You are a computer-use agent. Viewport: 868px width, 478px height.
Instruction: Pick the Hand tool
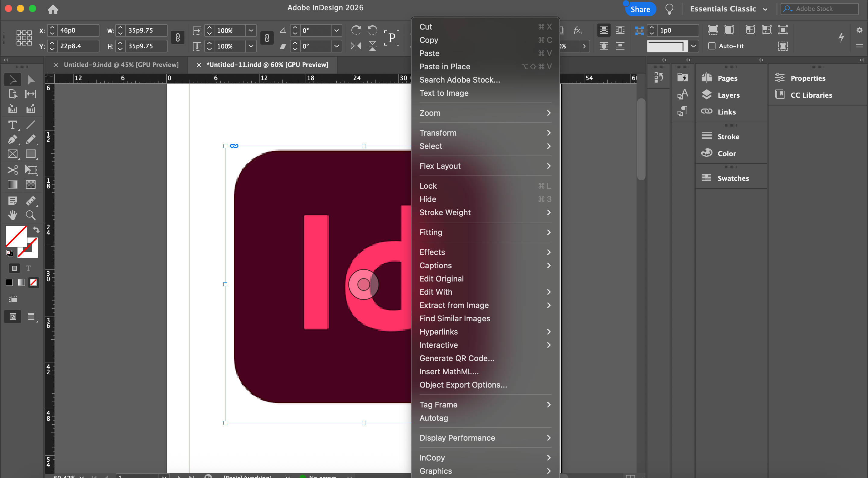[12, 215]
